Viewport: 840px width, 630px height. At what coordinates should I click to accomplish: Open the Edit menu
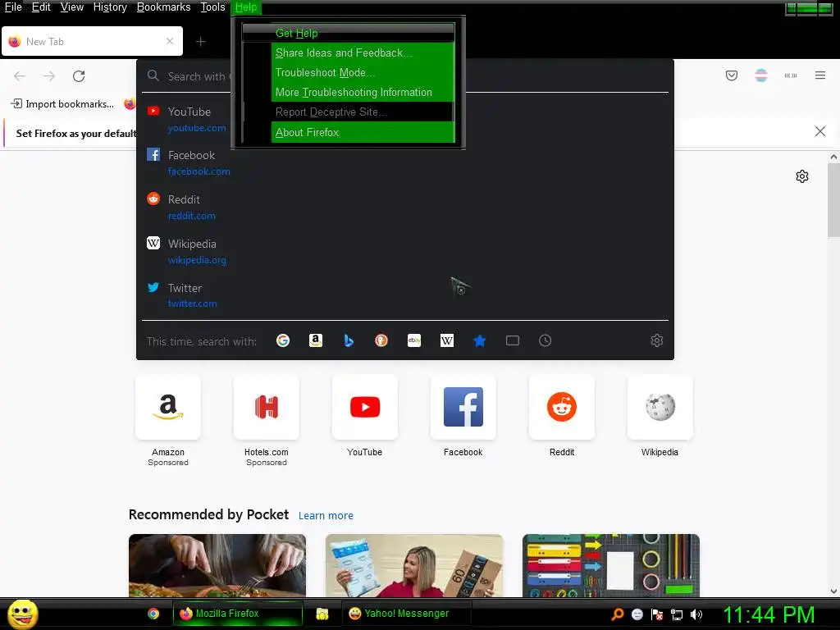[x=41, y=7]
